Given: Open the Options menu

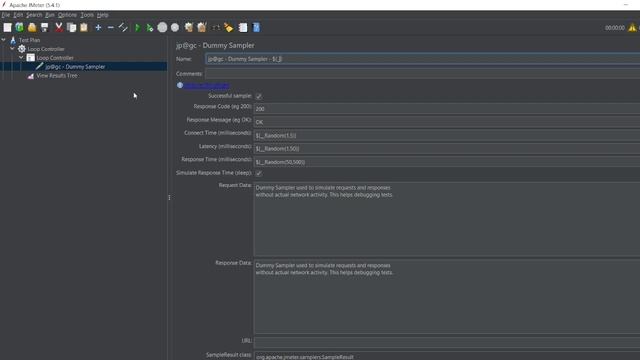Looking at the screenshot, I should [x=67, y=15].
